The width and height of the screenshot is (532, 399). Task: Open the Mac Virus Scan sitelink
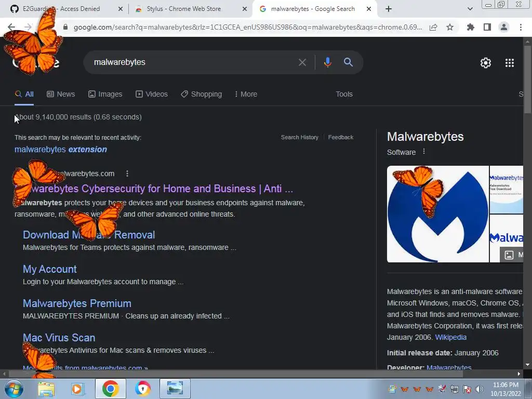[59, 338]
